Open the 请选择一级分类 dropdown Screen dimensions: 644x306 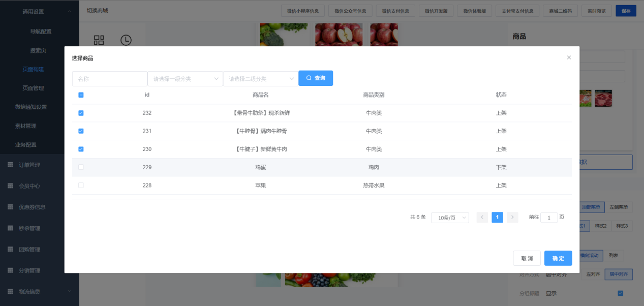click(185, 79)
